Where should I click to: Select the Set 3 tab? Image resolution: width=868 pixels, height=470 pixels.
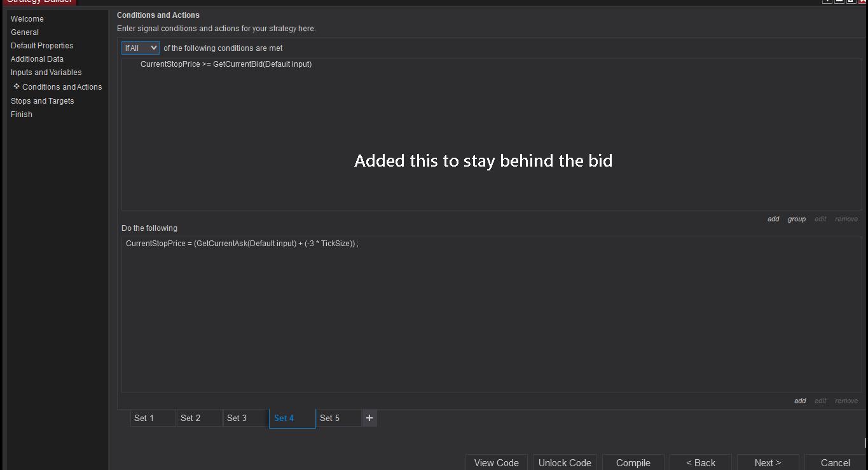pos(245,418)
